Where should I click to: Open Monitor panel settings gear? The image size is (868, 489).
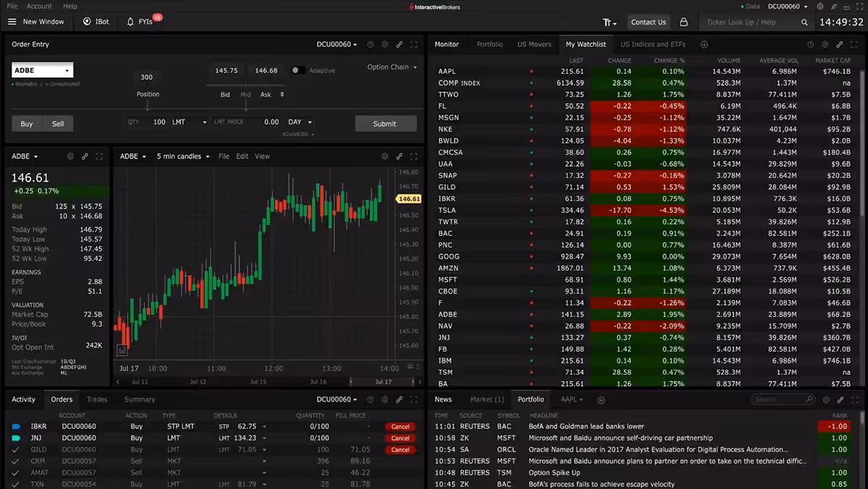click(x=825, y=45)
